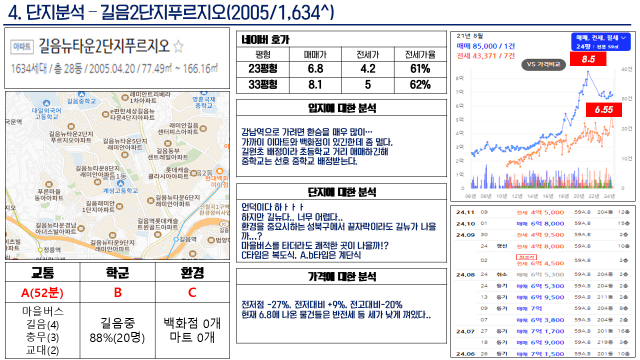This screenshot has width=640, height=360.
Task: Select the 푸른마을 동아아파트 map marker
Action: click(49, 184)
